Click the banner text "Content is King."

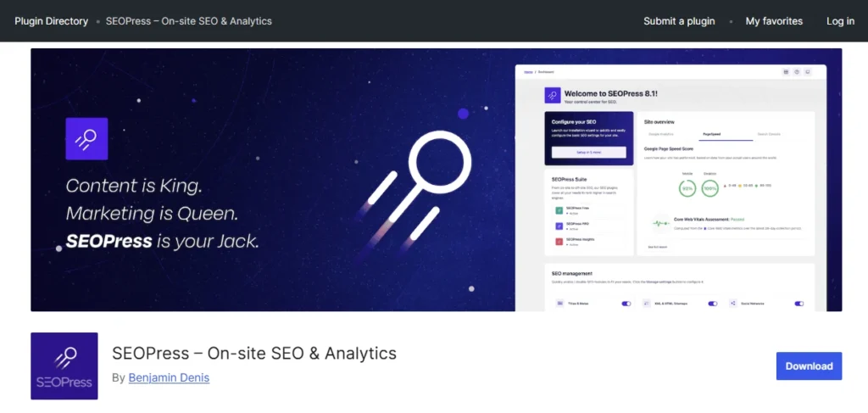click(x=134, y=186)
